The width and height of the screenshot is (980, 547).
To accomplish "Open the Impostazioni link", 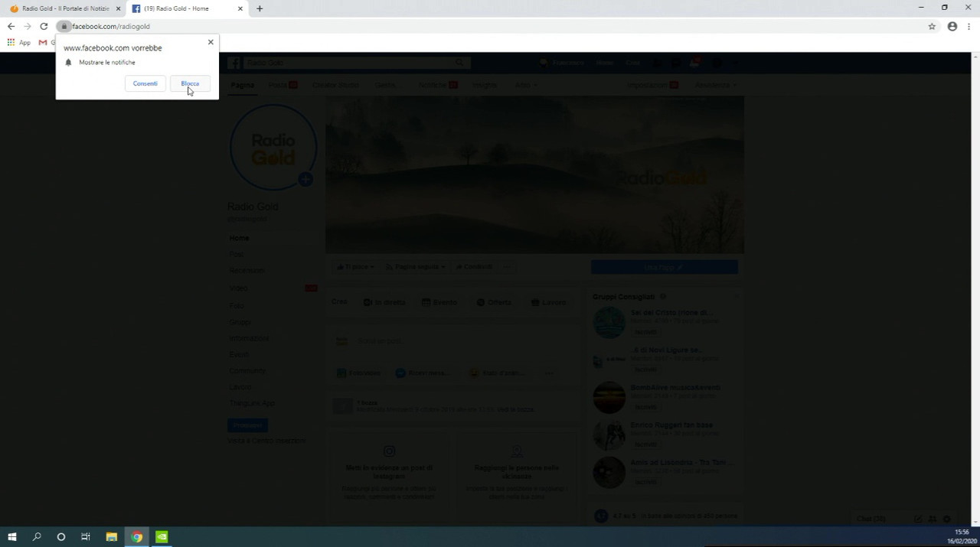I will click(652, 85).
